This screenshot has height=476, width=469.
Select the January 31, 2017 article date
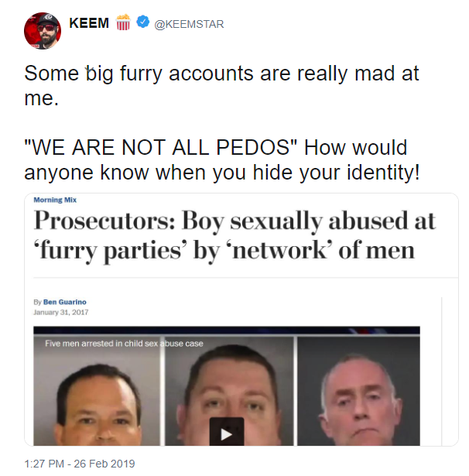click(60, 313)
